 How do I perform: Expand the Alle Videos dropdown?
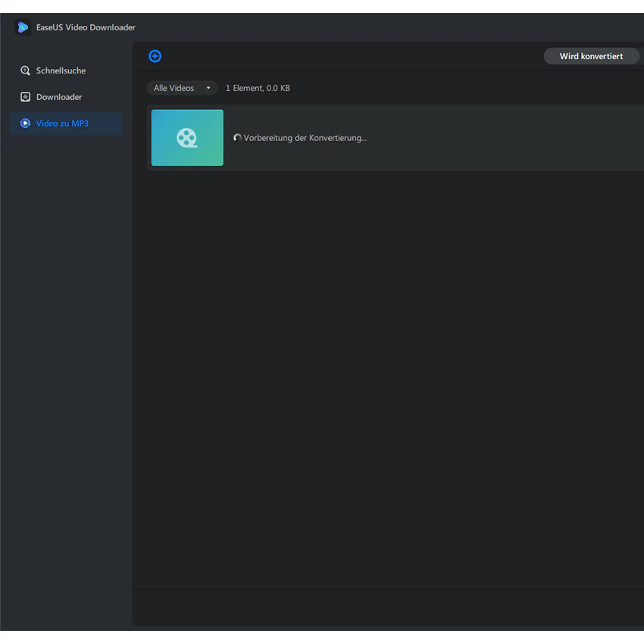[x=182, y=88]
